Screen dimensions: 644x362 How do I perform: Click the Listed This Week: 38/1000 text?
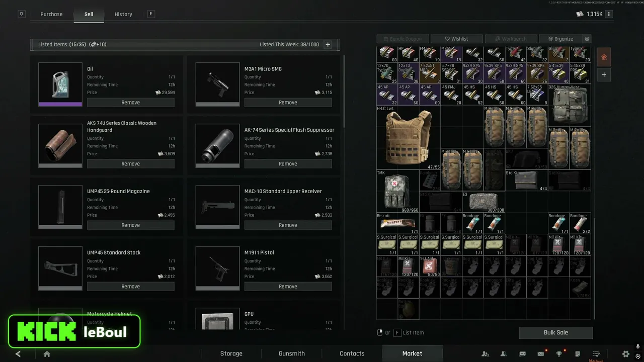click(289, 45)
